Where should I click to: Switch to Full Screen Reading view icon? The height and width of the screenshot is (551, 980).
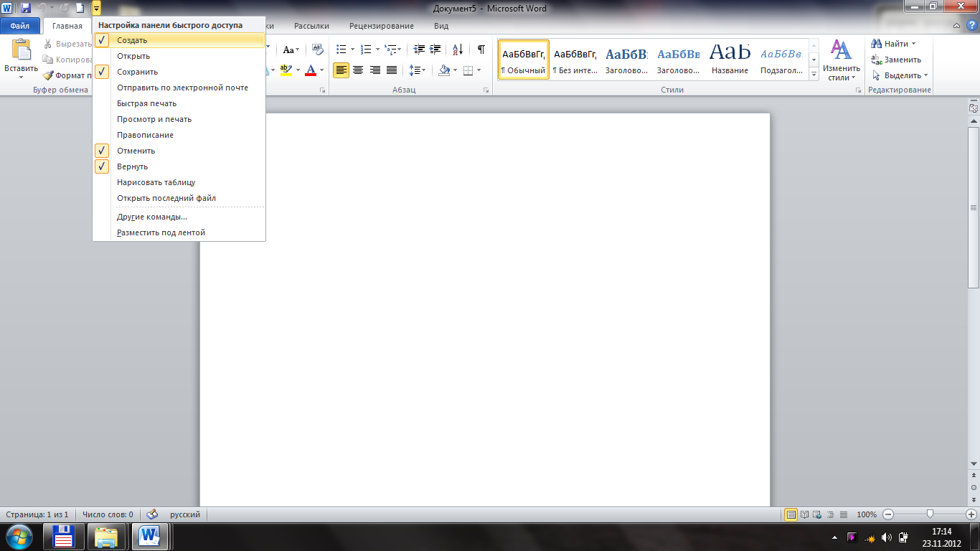pyautogui.click(x=805, y=514)
